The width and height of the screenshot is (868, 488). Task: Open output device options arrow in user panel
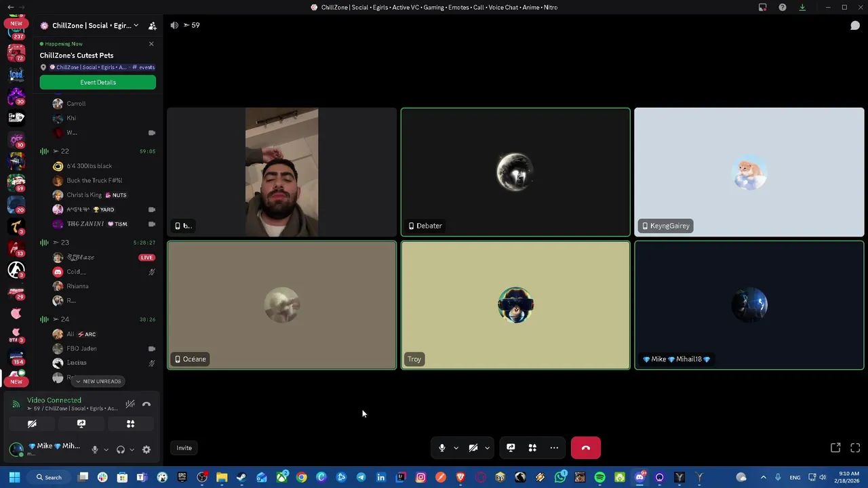click(132, 449)
